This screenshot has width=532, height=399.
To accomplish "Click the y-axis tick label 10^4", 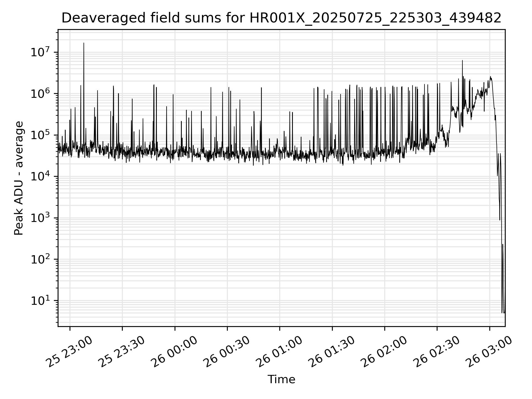I will click(x=40, y=176).
